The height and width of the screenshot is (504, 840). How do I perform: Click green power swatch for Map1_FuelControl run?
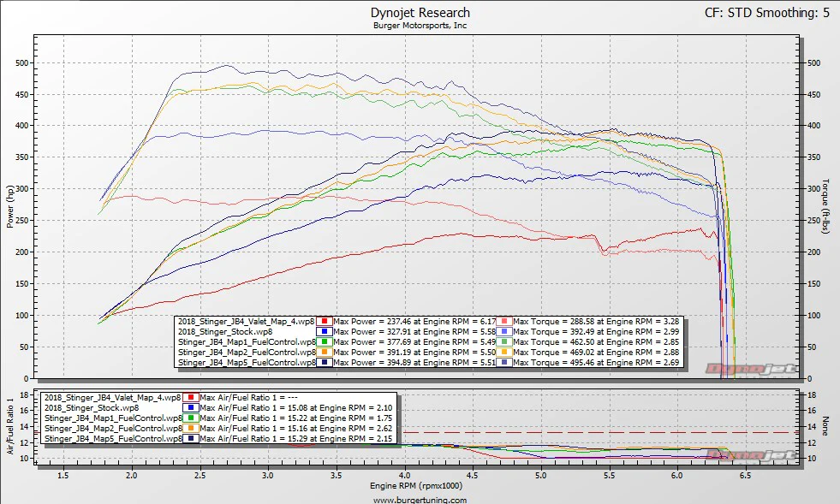pos(325,341)
